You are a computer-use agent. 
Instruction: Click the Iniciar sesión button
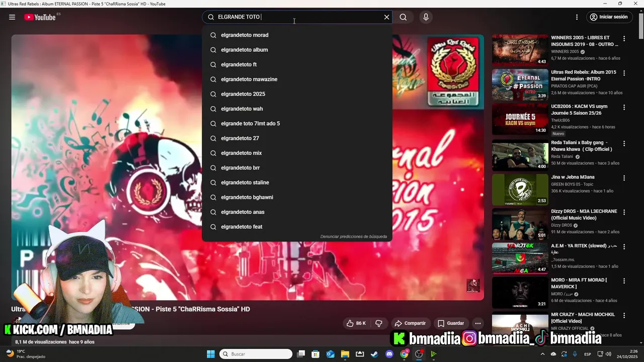pyautogui.click(x=609, y=17)
